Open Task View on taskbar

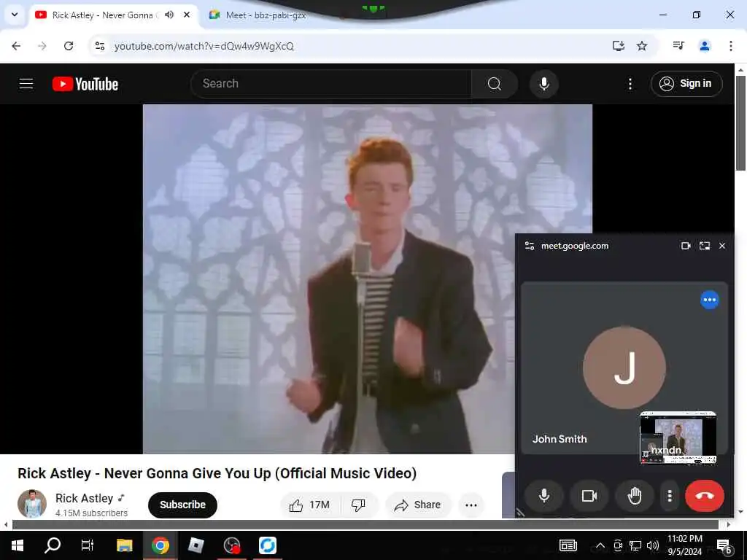click(88, 545)
